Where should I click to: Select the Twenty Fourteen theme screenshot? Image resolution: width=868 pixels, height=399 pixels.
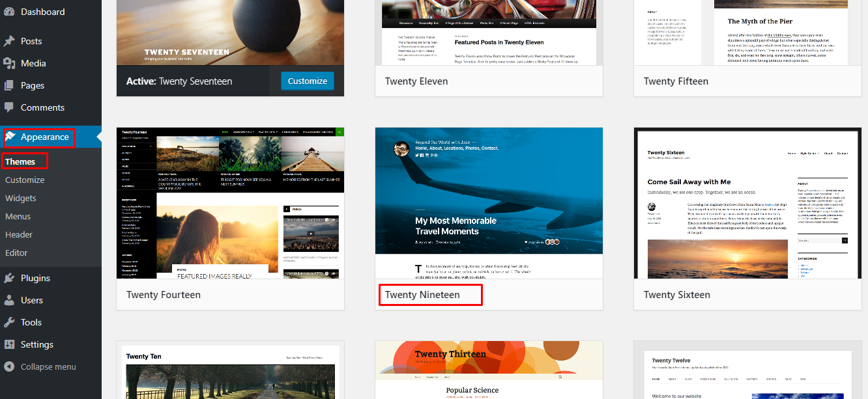(x=230, y=203)
